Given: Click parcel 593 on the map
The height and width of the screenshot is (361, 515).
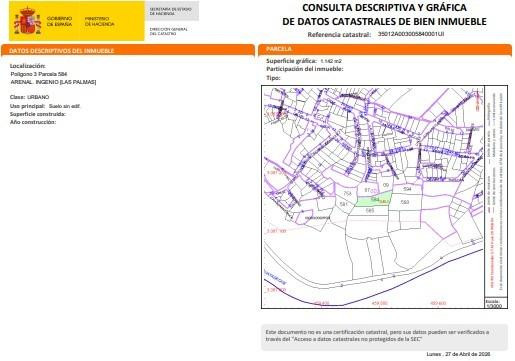Looking at the screenshot, I should pos(405,202).
